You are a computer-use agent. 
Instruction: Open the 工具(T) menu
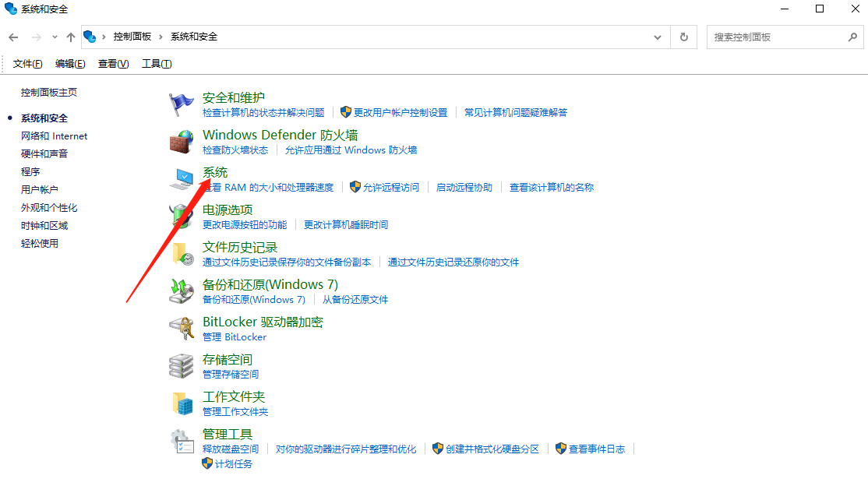tap(157, 64)
